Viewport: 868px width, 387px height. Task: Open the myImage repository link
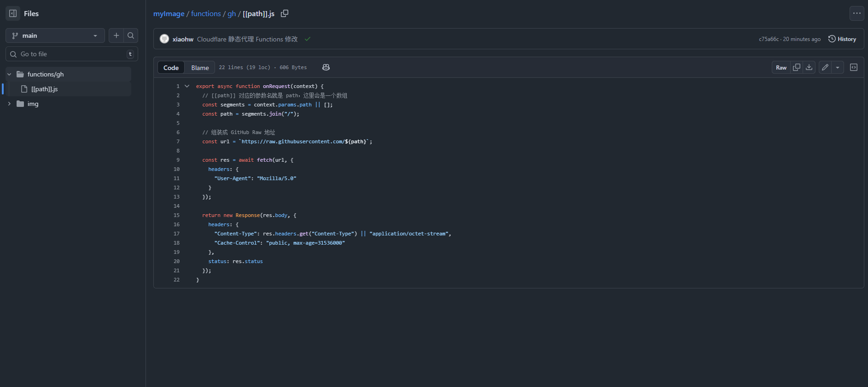click(x=169, y=14)
